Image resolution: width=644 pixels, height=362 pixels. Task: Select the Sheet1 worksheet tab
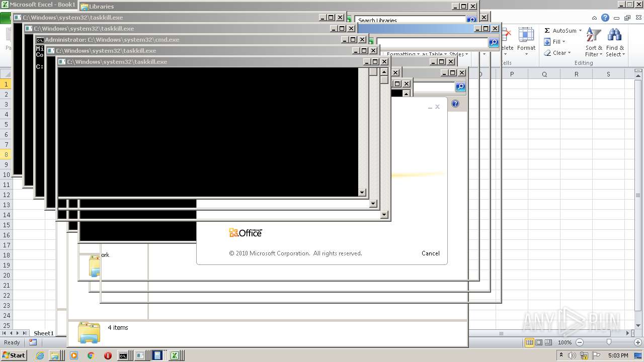[x=43, y=333]
